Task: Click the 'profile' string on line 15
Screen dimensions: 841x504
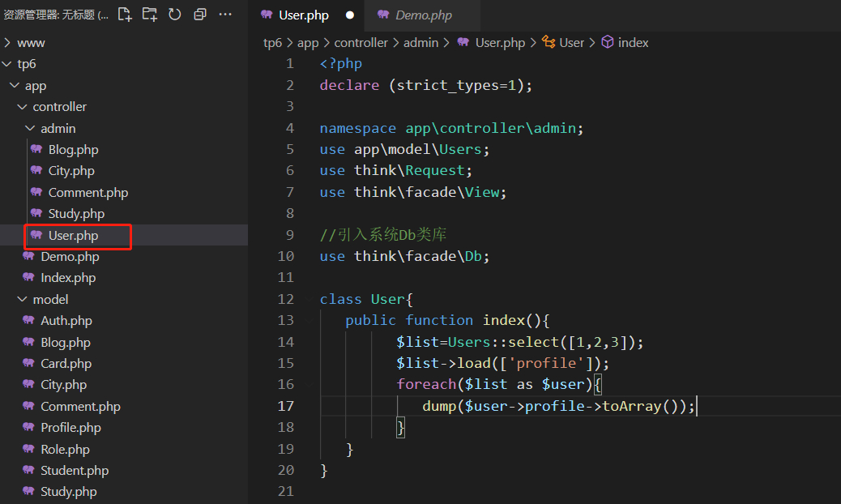Action: coord(546,363)
